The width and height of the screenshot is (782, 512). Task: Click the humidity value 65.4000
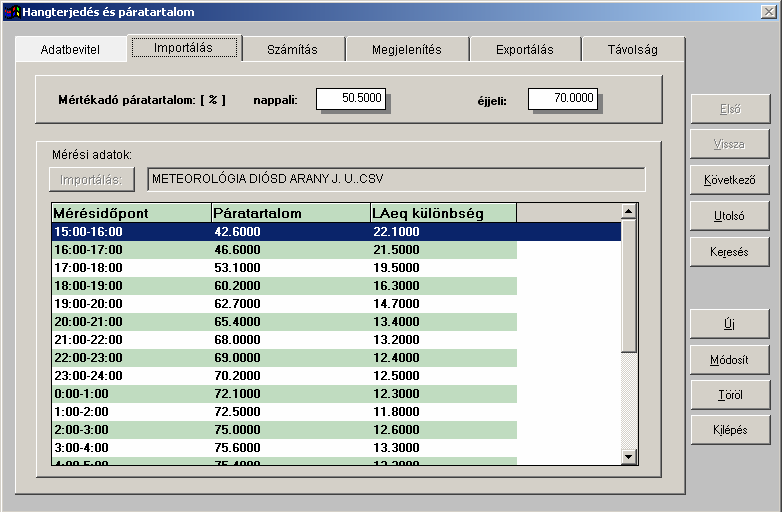[237, 322]
